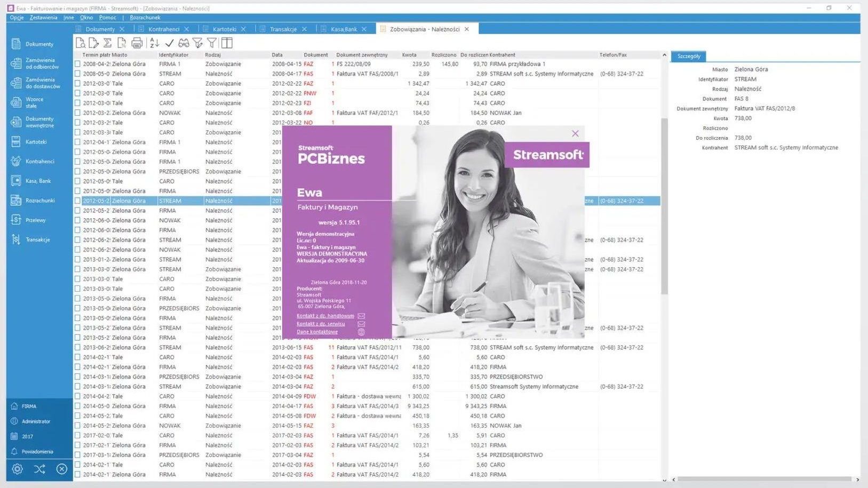This screenshot has width=868, height=488.
Task: Tick checkbox of row with amount 9 343,25
Action: click(78, 406)
